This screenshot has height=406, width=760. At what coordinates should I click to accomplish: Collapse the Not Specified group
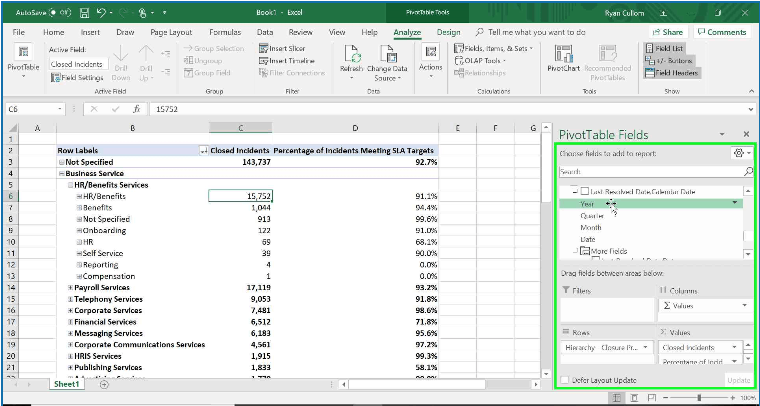pyautogui.click(x=61, y=162)
